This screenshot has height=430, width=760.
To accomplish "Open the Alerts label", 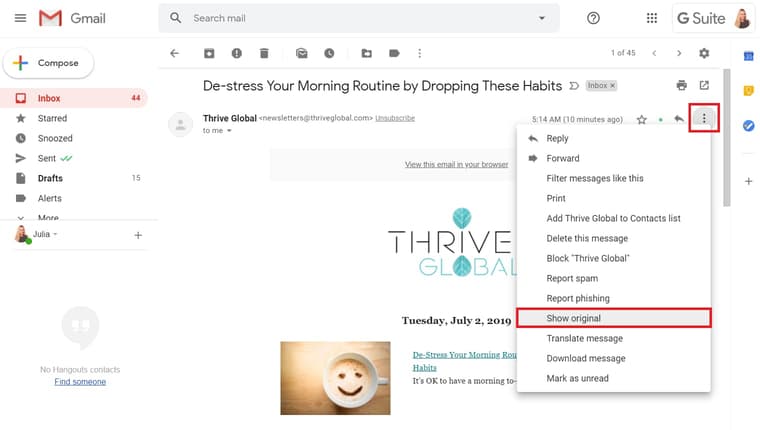I will pyautogui.click(x=74, y=198).
